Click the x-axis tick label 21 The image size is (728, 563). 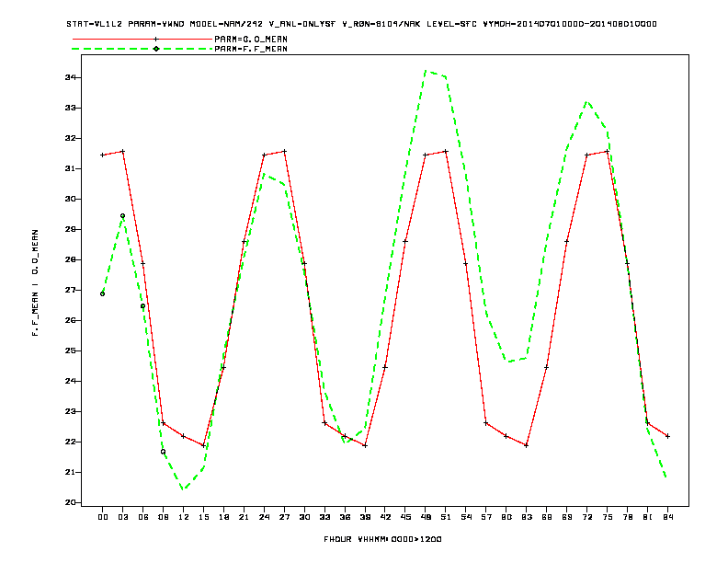tap(244, 517)
